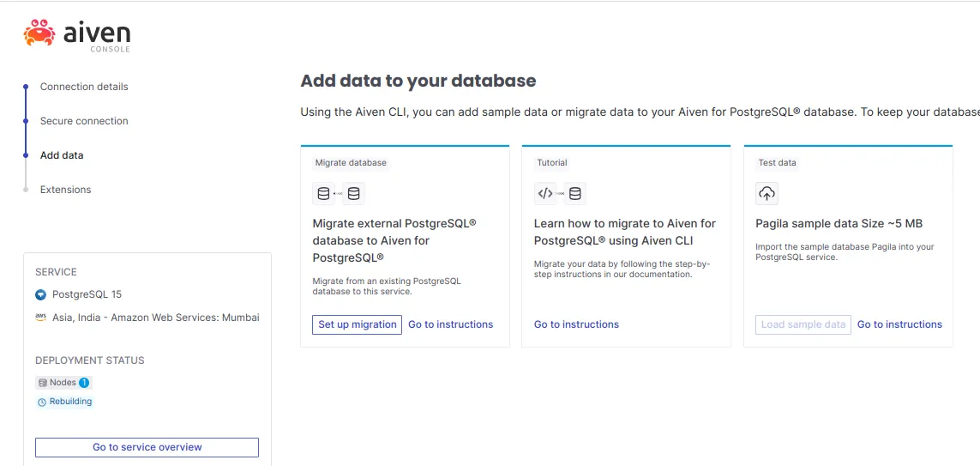Select the Add data step
The width and height of the screenshot is (980, 466).
(x=61, y=155)
